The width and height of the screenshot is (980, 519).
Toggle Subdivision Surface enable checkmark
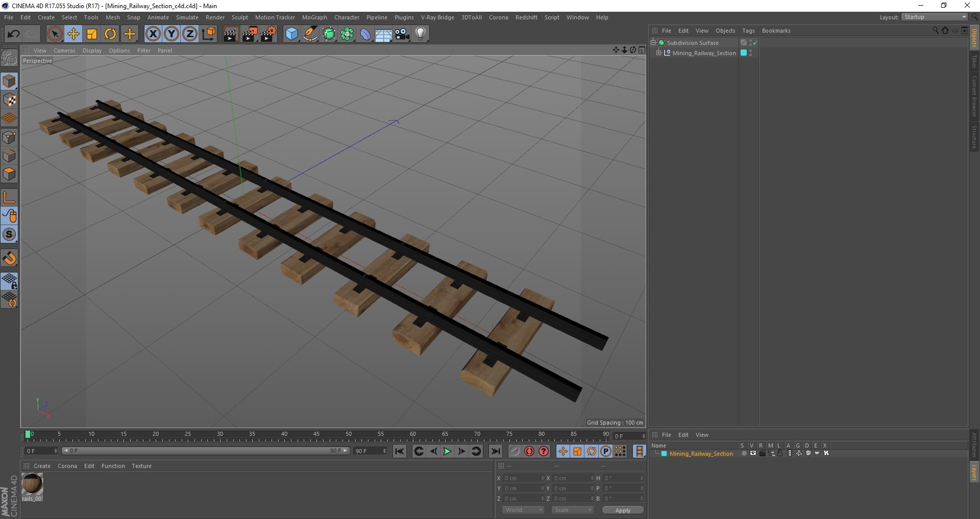coord(755,43)
